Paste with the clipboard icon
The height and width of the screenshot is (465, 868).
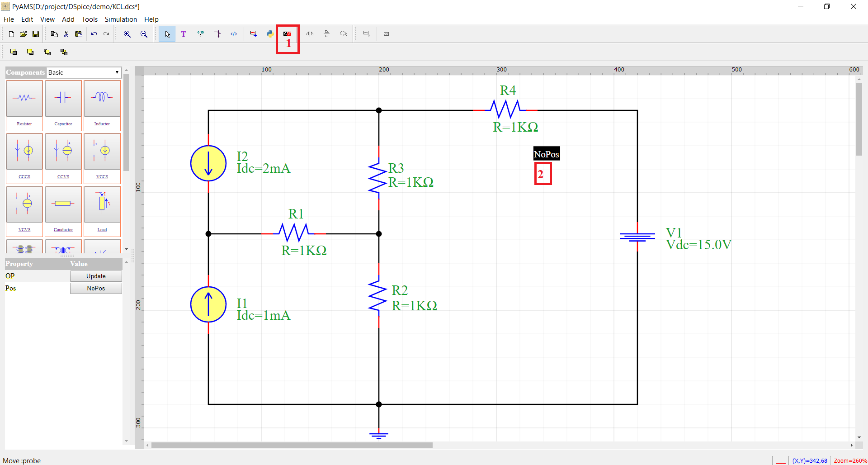(x=79, y=34)
